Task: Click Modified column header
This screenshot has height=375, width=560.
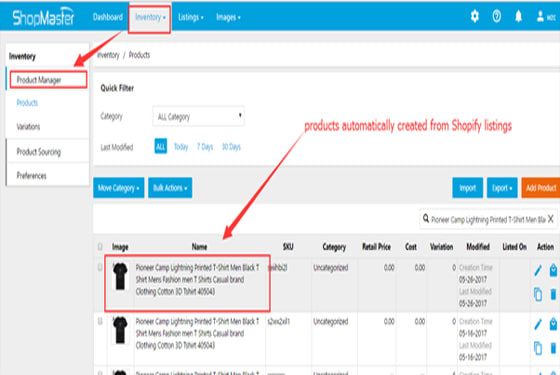Action: pyautogui.click(x=478, y=246)
